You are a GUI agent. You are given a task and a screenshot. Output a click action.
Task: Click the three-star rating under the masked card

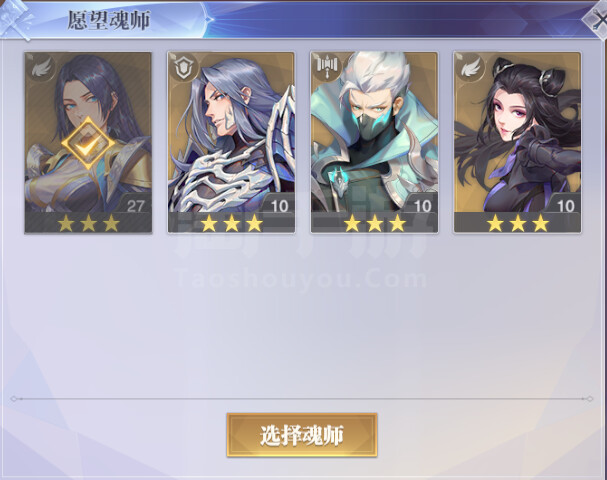[375, 223]
